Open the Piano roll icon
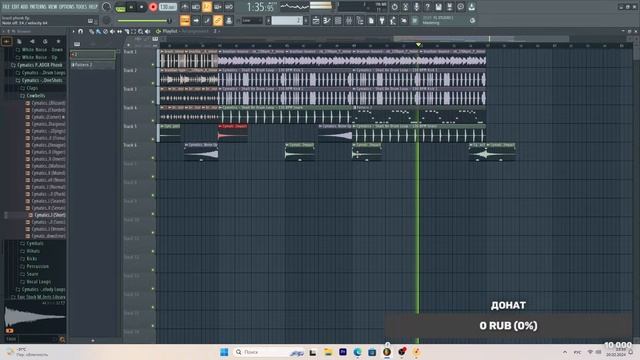 pos(327,20)
